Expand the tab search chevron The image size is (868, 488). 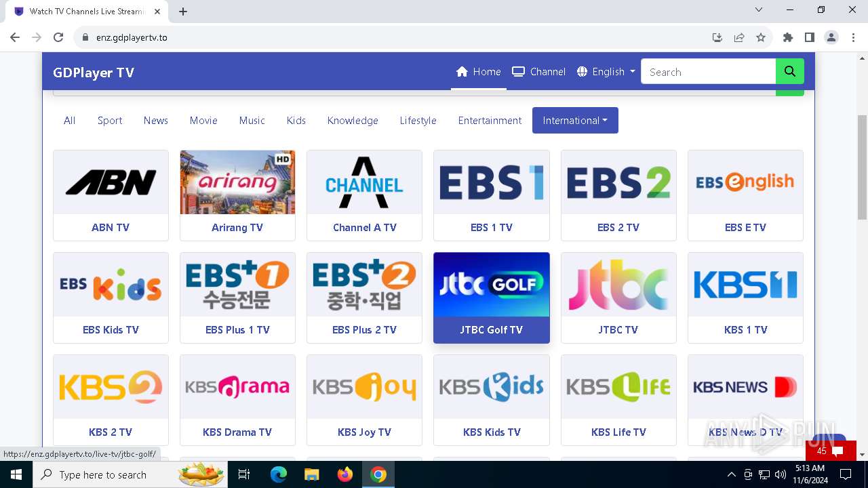click(759, 10)
